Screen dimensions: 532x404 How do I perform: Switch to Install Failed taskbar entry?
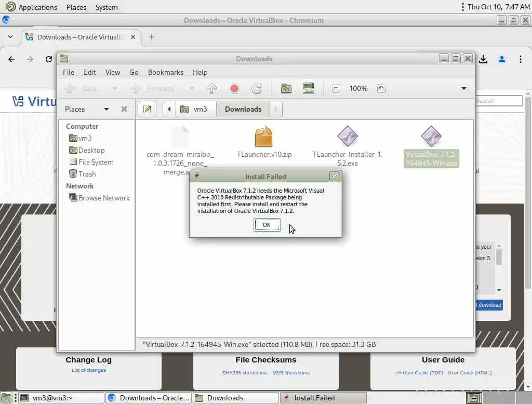(x=323, y=398)
